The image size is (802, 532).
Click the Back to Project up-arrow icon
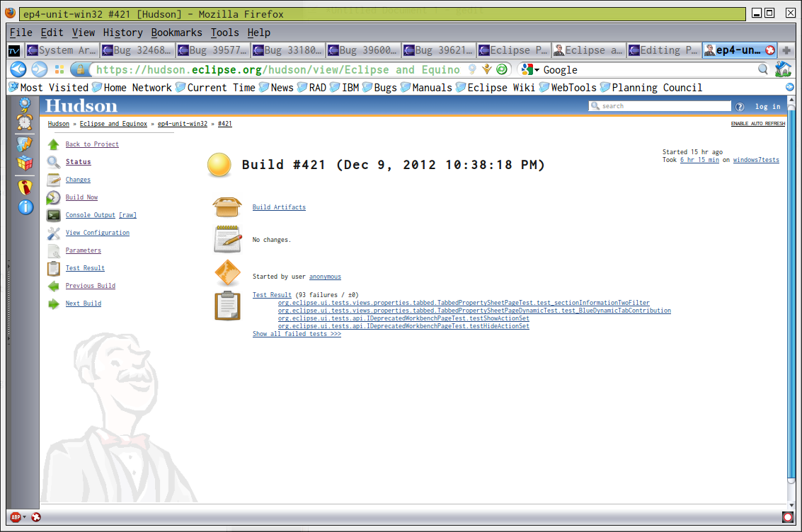point(54,144)
